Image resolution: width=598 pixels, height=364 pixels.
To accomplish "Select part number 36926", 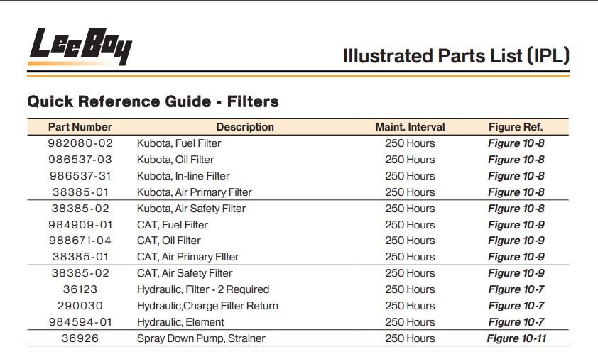I will pos(80,338).
